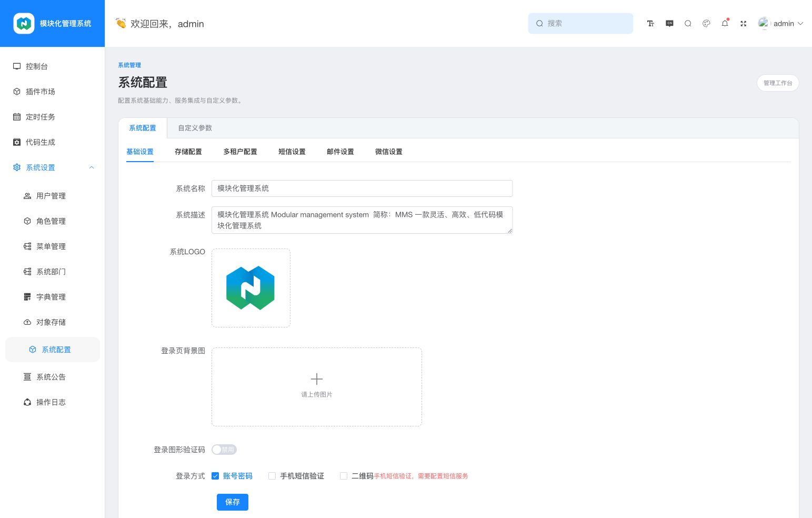The height and width of the screenshot is (518, 812).
Task: Click the 系统LOGO image thumbnail
Action: pos(251,288)
